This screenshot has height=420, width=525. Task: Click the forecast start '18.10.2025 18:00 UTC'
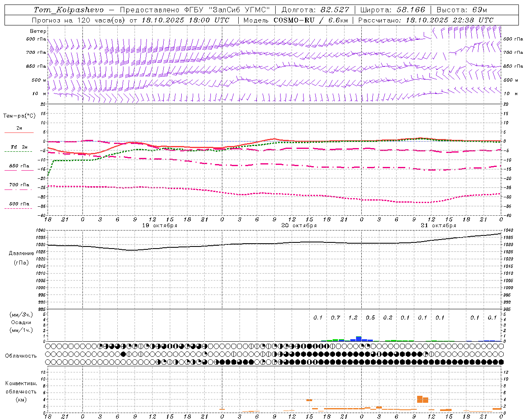point(185,20)
